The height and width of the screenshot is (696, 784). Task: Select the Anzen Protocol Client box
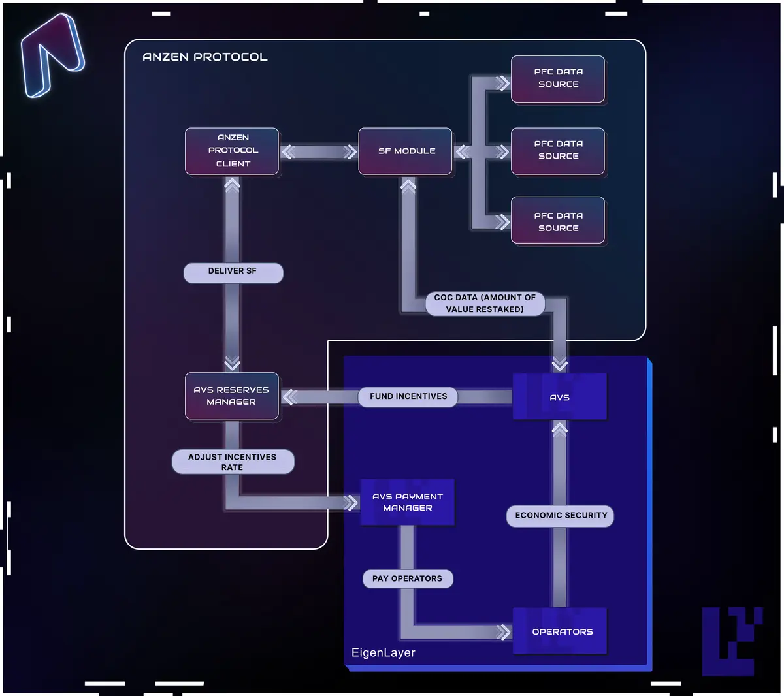(232, 151)
